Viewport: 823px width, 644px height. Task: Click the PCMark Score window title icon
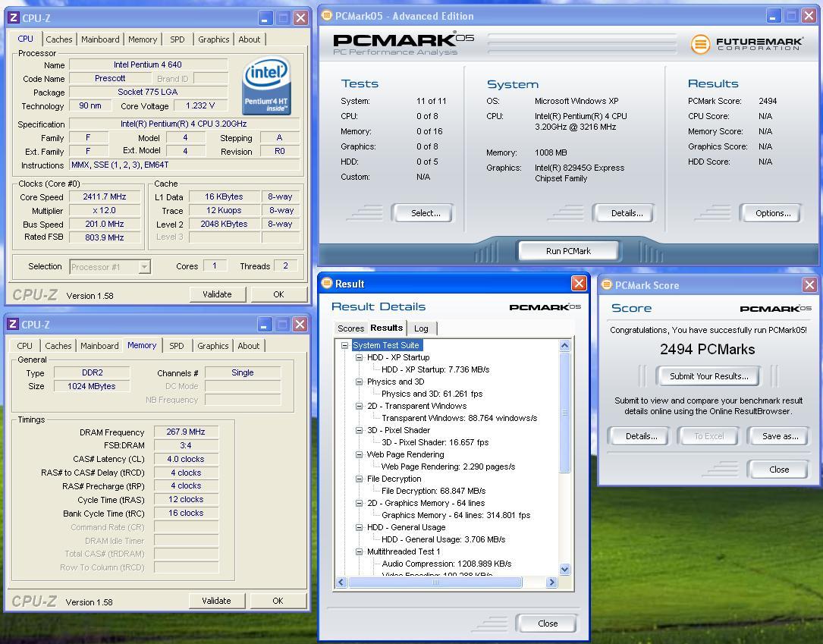(x=606, y=285)
